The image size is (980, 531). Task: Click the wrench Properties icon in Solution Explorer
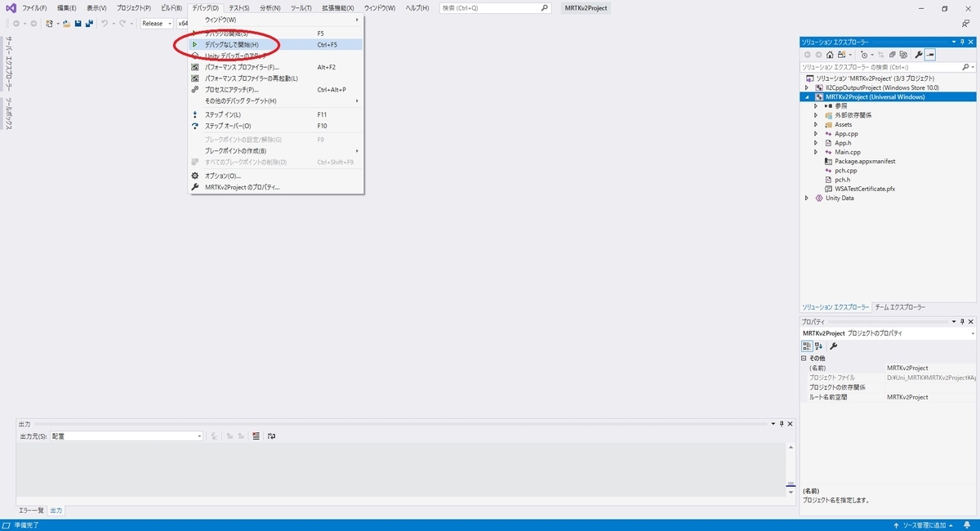(x=919, y=55)
